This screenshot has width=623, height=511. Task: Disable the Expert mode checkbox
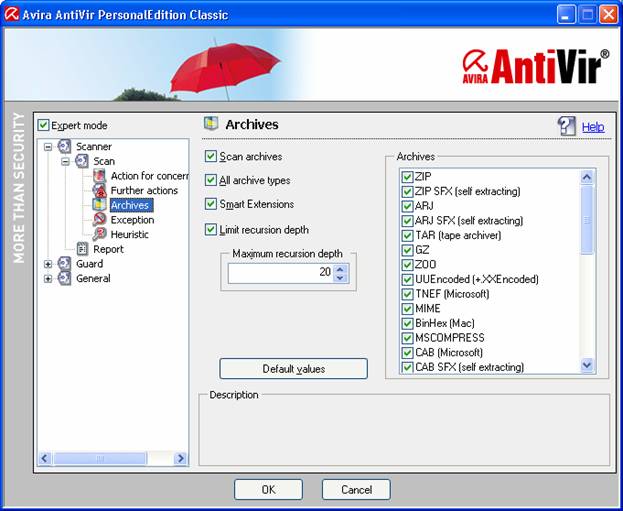pyautogui.click(x=43, y=126)
